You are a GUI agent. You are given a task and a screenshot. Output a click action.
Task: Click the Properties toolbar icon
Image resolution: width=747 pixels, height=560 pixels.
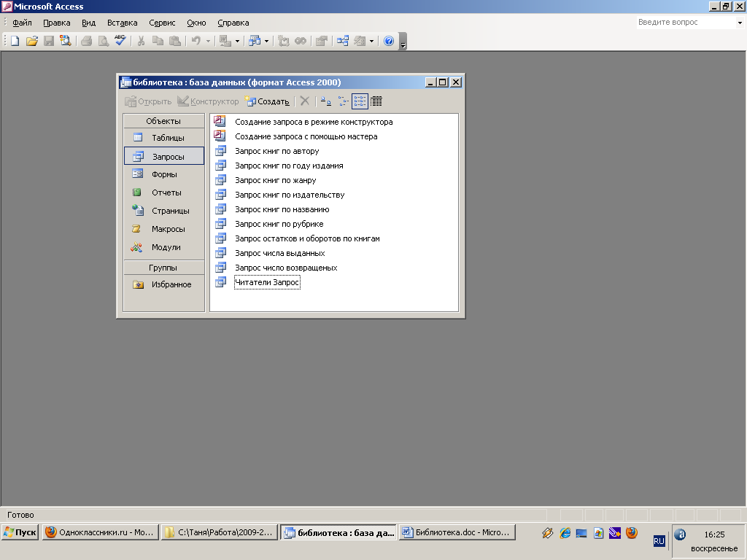322,41
